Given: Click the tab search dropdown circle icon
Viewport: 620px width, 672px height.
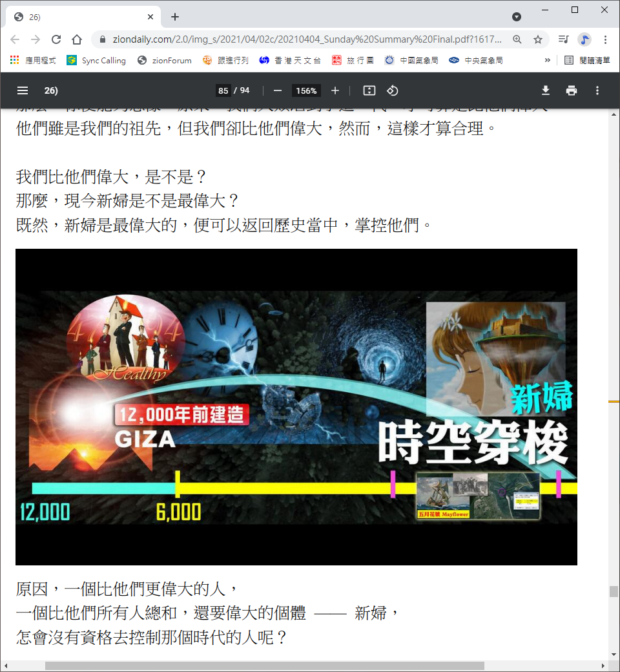Looking at the screenshot, I should pyautogui.click(x=517, y=17).
